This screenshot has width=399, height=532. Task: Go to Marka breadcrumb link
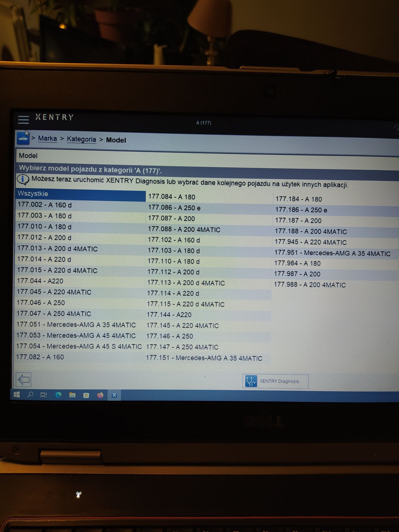pyautogui.click(x=47, y=138)
